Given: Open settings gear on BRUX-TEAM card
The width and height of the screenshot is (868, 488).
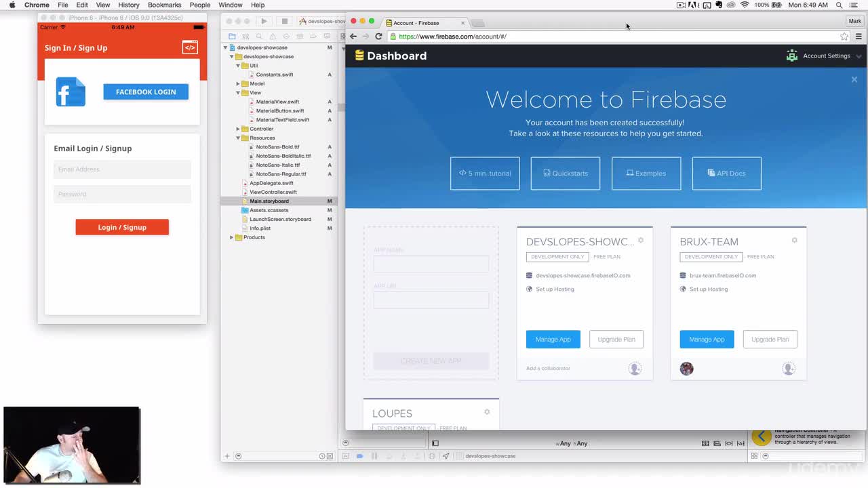Looking at the screenshot, I should pyautogui.click(x=794, y=240).
